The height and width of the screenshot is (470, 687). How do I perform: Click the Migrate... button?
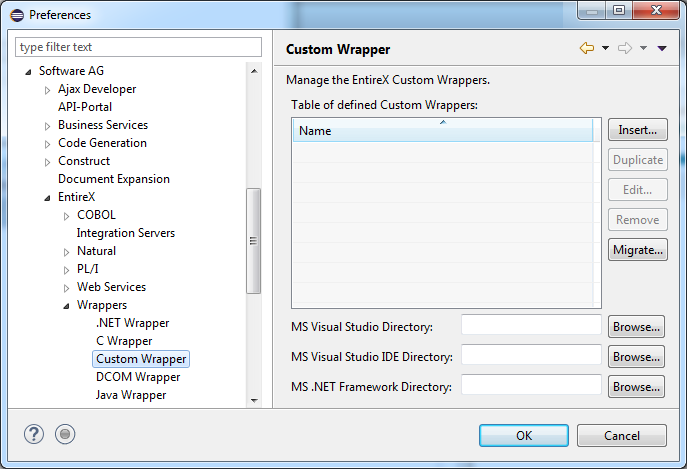637,250
